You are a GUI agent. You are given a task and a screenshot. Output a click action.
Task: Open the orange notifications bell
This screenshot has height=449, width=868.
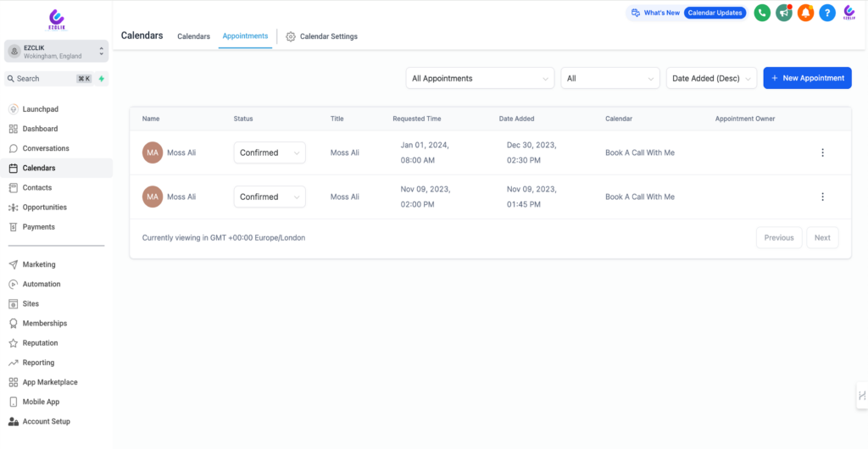tap(805, 13)
